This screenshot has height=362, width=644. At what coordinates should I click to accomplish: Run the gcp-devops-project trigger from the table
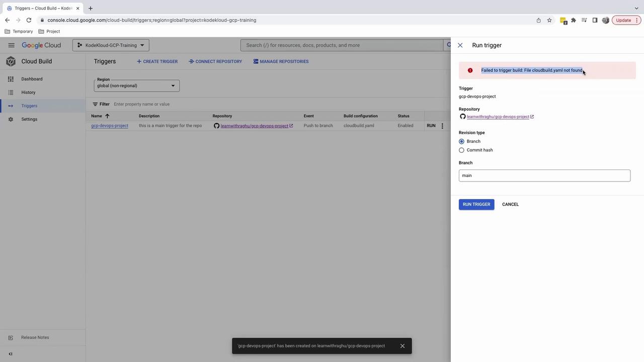tap(431, 126)
